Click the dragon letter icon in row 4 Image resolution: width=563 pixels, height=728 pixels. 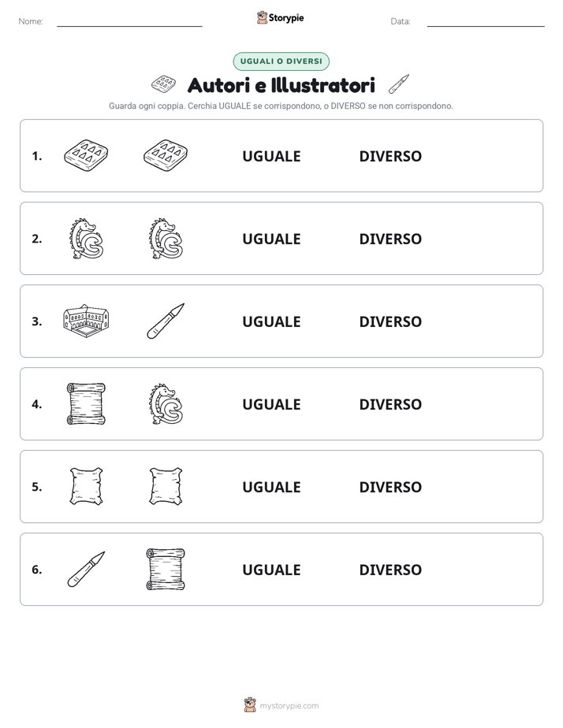(166, 403)
